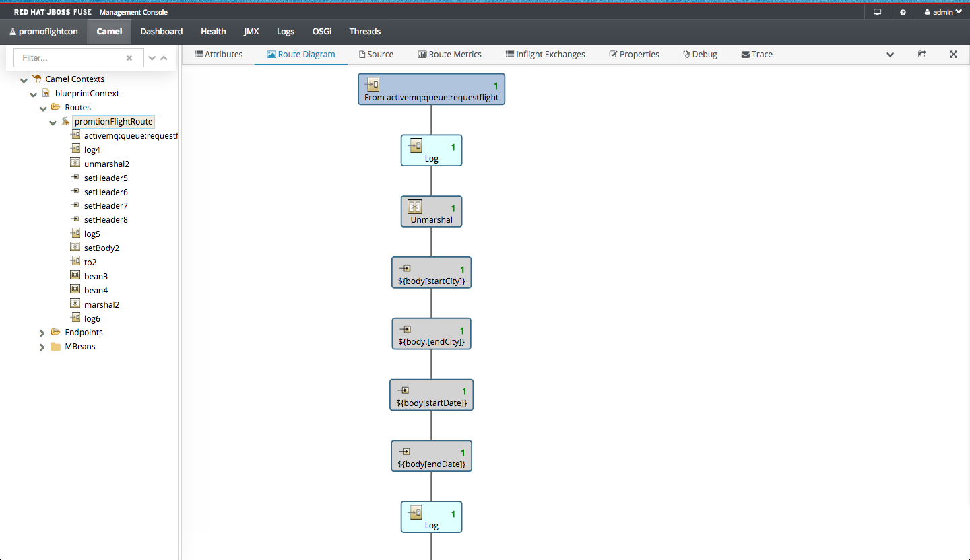Select the ${body[startDate]} diagram node
970x560 pixels.
(431, 395)
